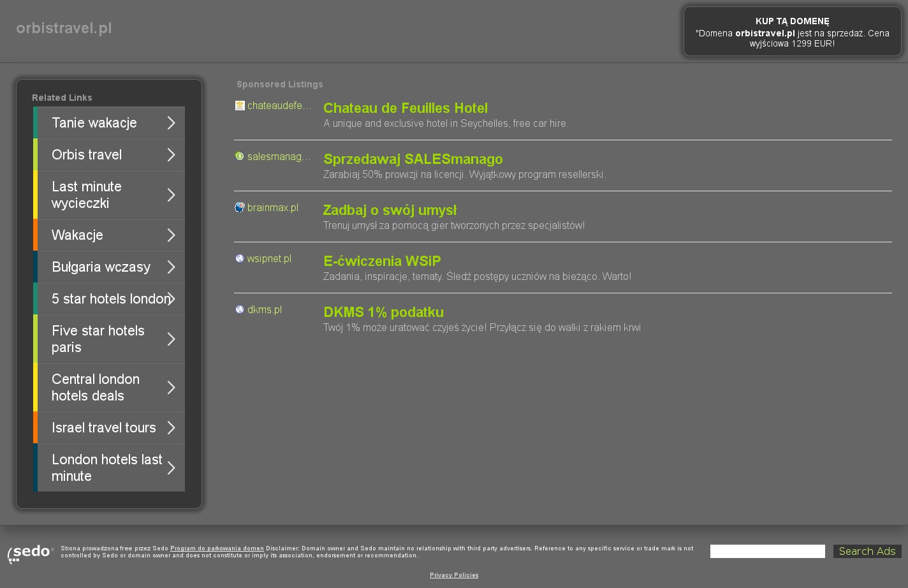Click the brainmax.pl globe icon

tap(240, 207)
